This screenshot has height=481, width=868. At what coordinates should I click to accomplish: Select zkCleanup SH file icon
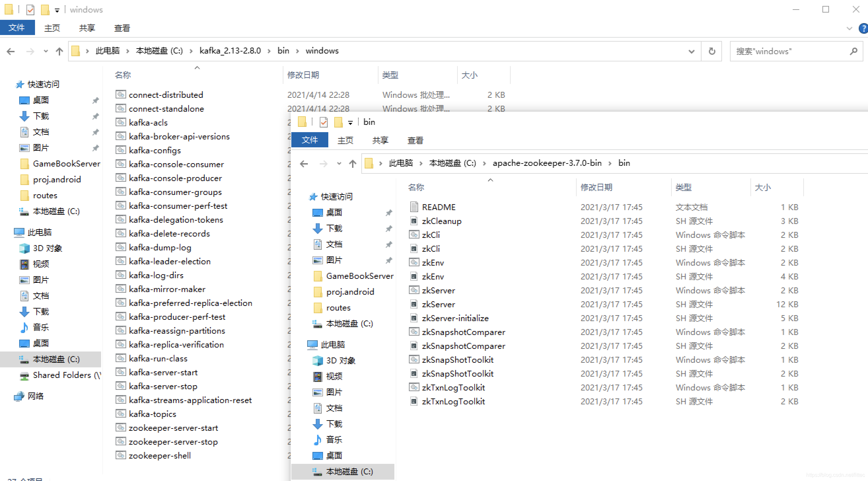[x=414, y=221]
